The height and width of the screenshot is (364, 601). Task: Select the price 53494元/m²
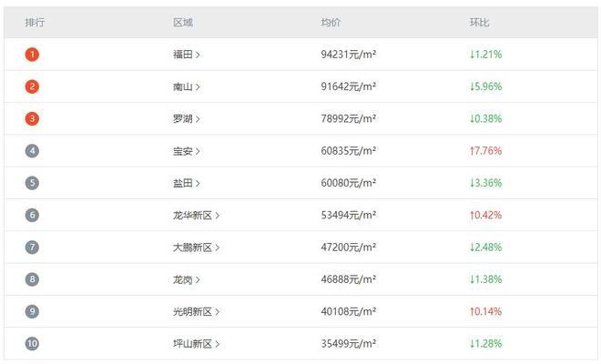coord(349,216)
